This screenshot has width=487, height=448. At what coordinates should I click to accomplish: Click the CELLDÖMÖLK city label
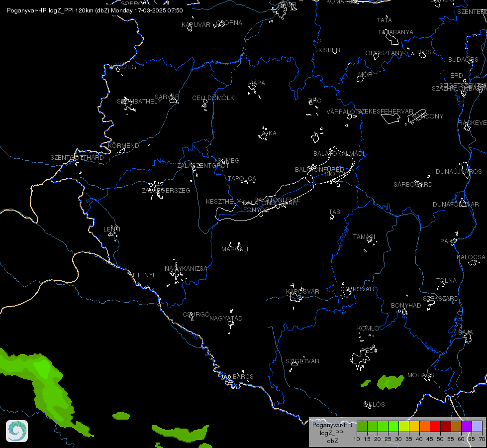213,98
